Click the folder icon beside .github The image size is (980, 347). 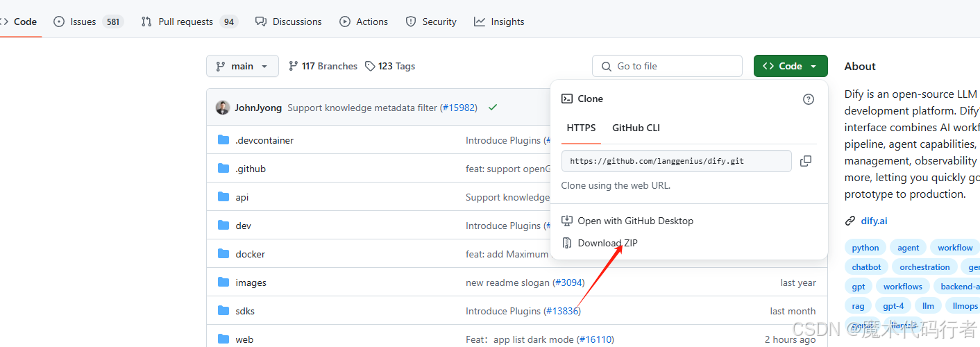223,169
